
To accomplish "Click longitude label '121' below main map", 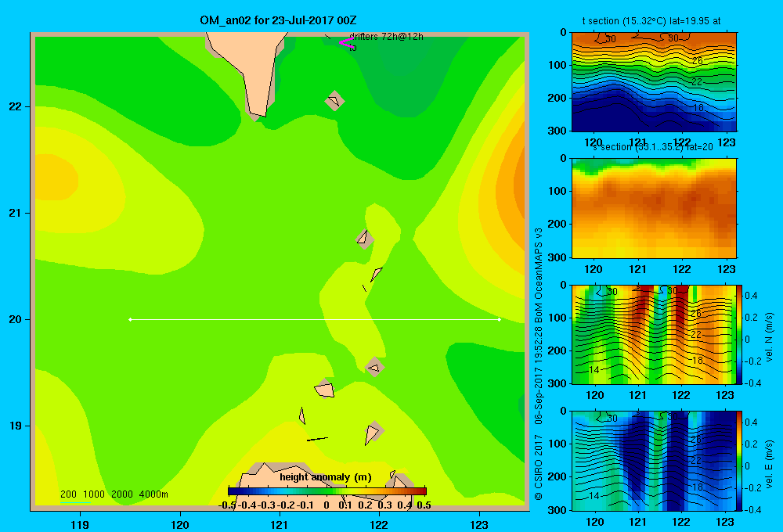I will 280,524.
